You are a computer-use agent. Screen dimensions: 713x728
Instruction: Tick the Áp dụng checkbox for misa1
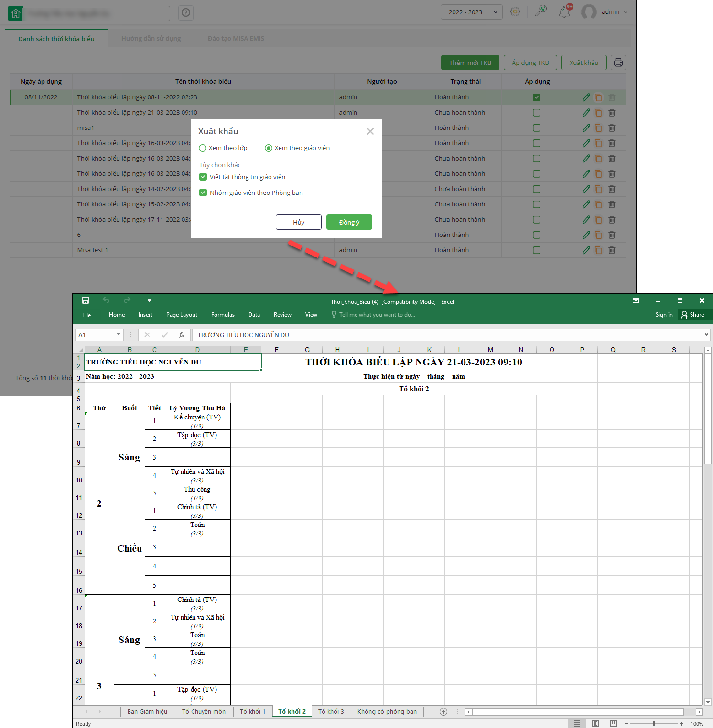click(537, 128)
